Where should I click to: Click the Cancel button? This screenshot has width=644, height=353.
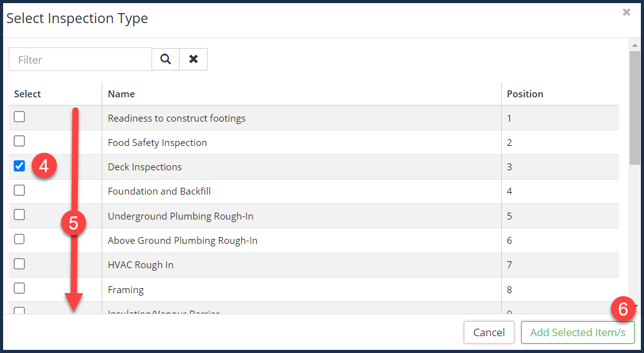tap(489, 332)
